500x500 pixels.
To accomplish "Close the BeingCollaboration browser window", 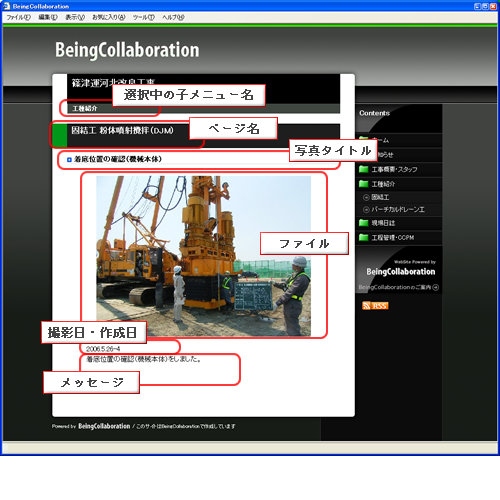I will pos(493,6).
